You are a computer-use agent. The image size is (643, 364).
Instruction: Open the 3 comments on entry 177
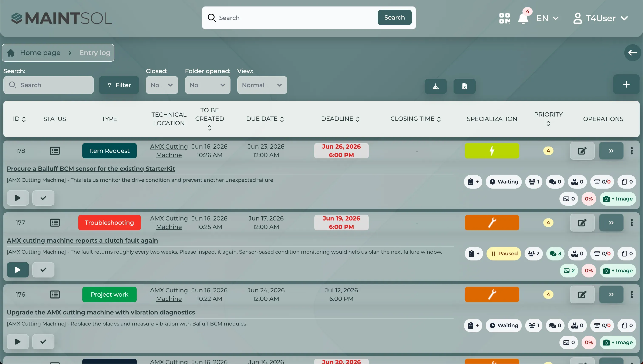(x=555, y=254)
